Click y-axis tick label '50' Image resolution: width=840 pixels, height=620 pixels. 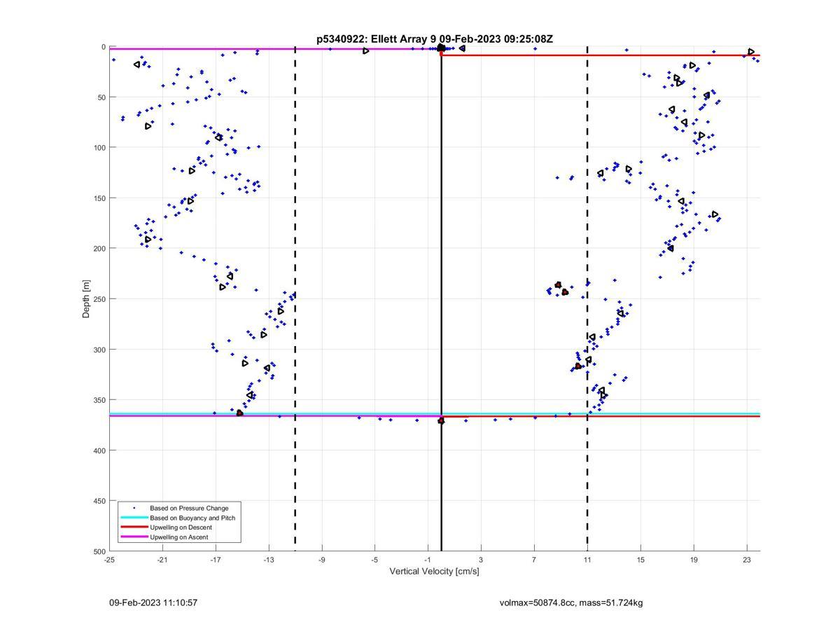[101, 97]
